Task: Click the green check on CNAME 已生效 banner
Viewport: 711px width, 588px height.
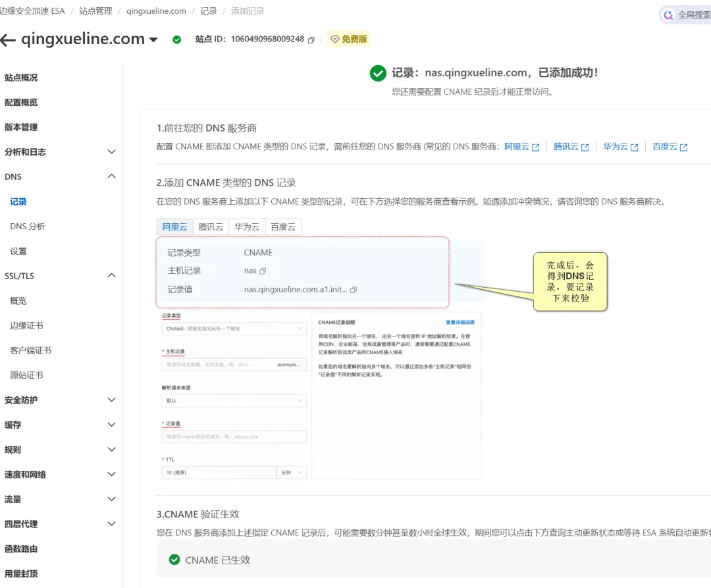Action: [173, 559]
